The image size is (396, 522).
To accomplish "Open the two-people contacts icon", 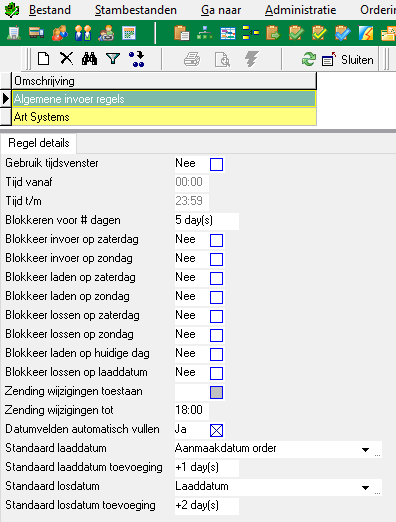I will point(60,33).
